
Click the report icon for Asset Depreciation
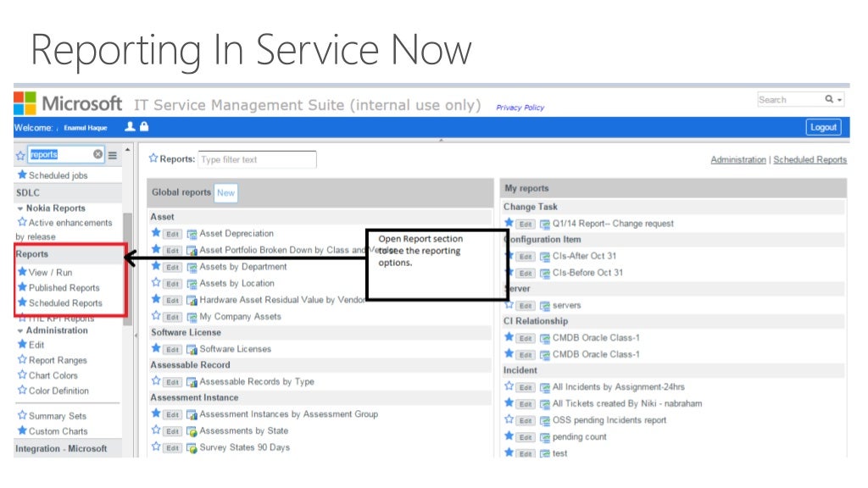tap(192, 234)
